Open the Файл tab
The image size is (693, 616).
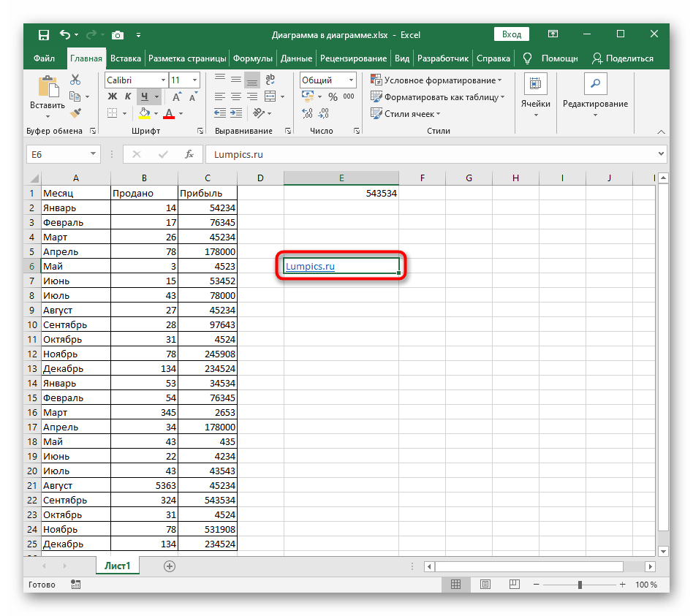(x=44, y=58)
